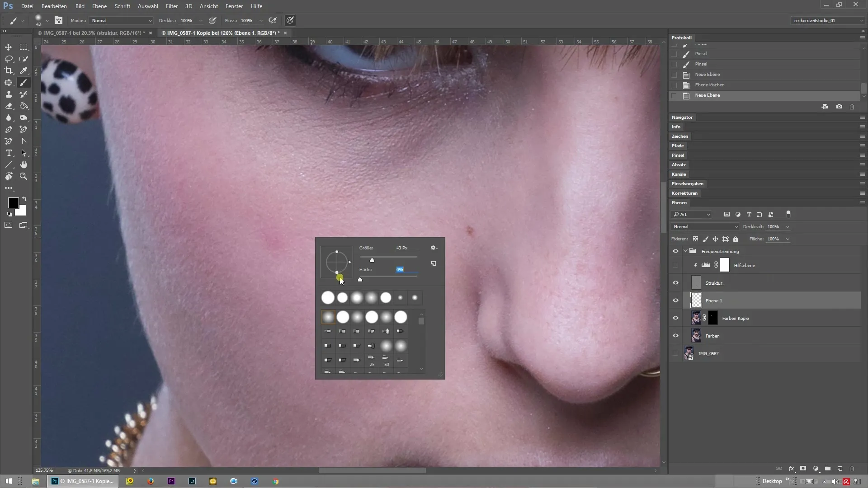
Task: Toggle pressure for opacity button
Action: (x=212, y=20)
